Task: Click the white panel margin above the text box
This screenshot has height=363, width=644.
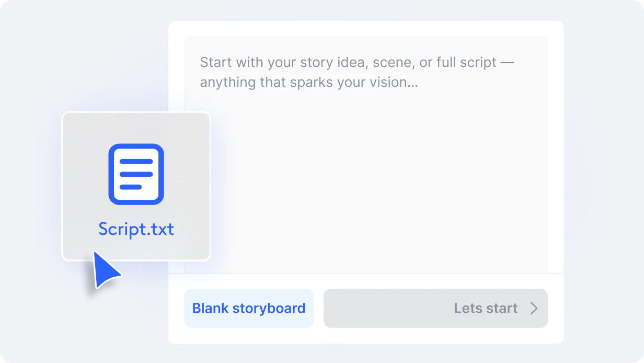Action: [366, 29]
